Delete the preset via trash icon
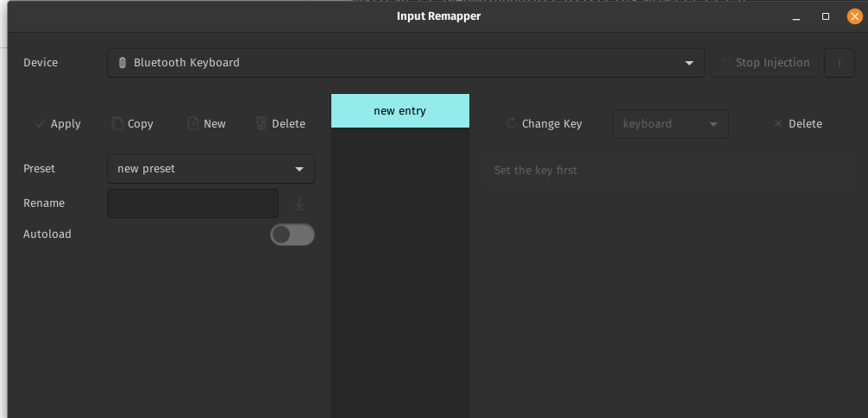 click(280, 124)
